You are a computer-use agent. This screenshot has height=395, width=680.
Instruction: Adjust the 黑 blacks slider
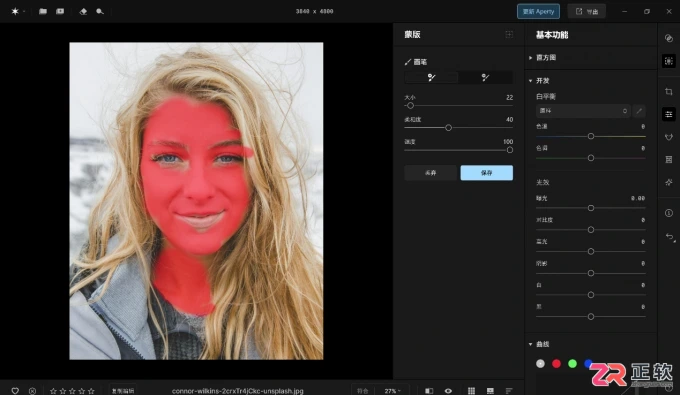591,317
